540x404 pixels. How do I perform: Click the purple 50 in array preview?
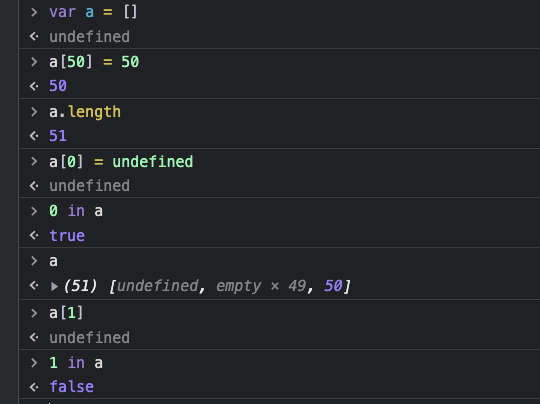tap(333, 286)
